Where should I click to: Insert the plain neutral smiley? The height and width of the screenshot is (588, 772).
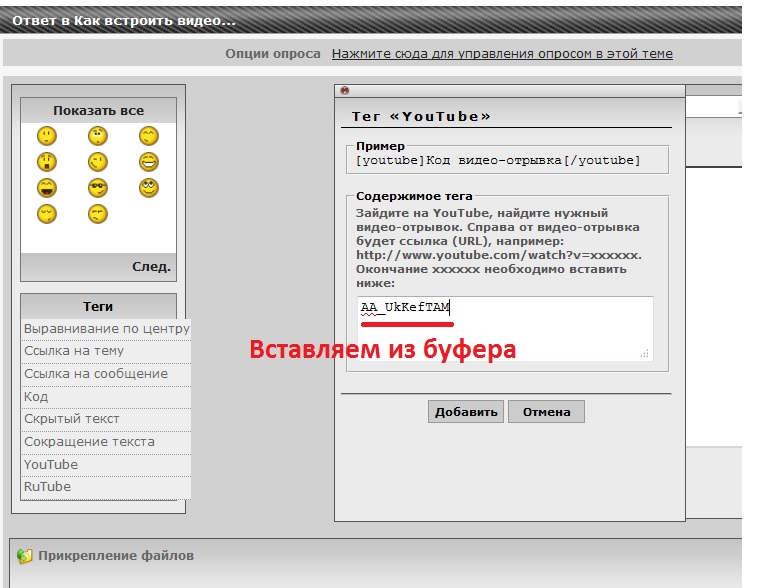(47, 136)
